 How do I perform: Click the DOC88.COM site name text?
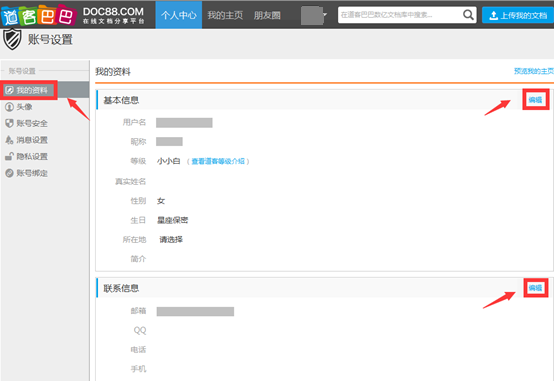113,12
